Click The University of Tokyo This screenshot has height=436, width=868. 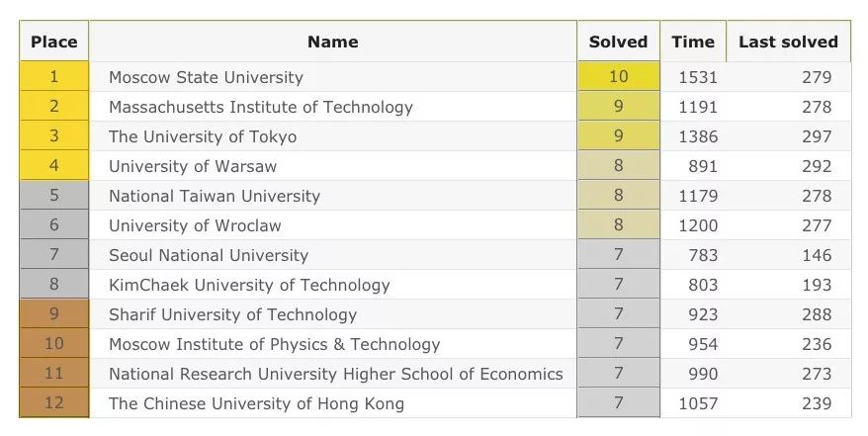pyautogui.click(x=203, y=136)
